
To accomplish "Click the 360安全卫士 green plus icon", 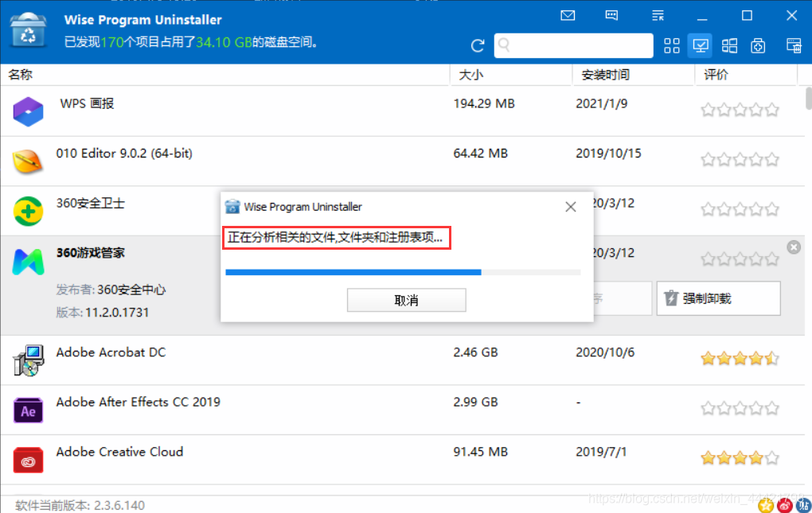I will (x=28, y=211).
